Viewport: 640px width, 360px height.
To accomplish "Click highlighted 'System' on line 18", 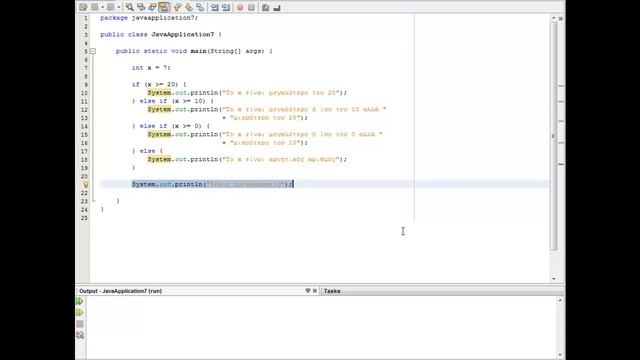I will (x=159, y=160).
